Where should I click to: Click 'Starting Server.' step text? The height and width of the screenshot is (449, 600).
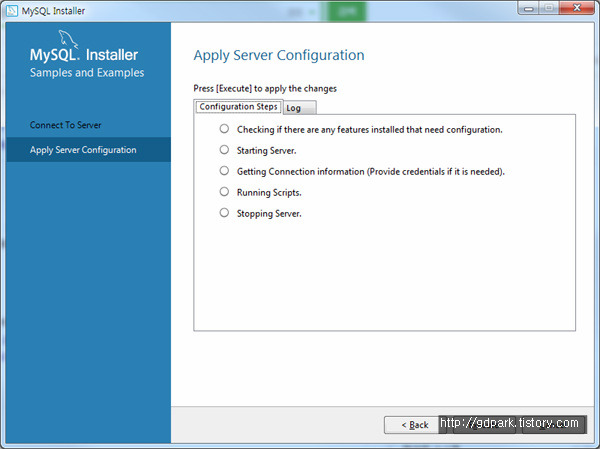point(266,151)
